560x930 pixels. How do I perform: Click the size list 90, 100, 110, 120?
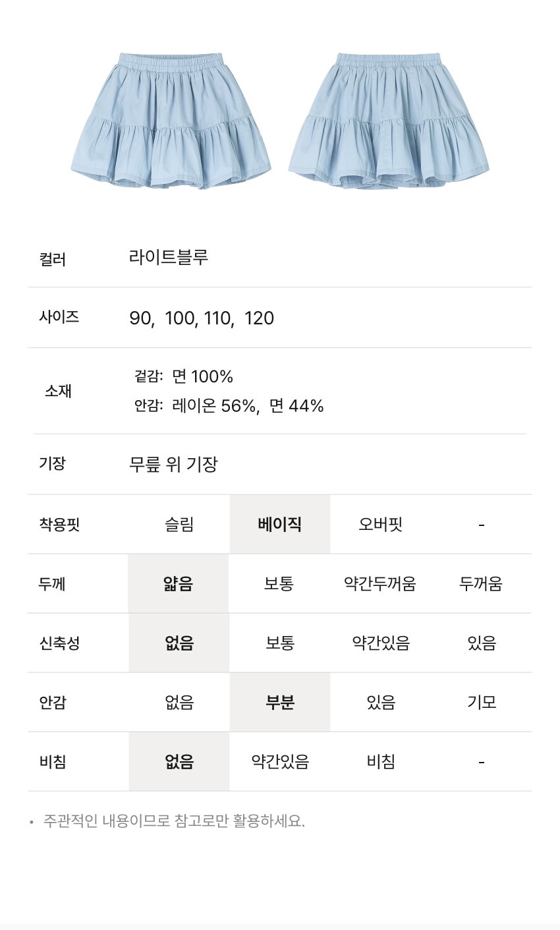202,318
